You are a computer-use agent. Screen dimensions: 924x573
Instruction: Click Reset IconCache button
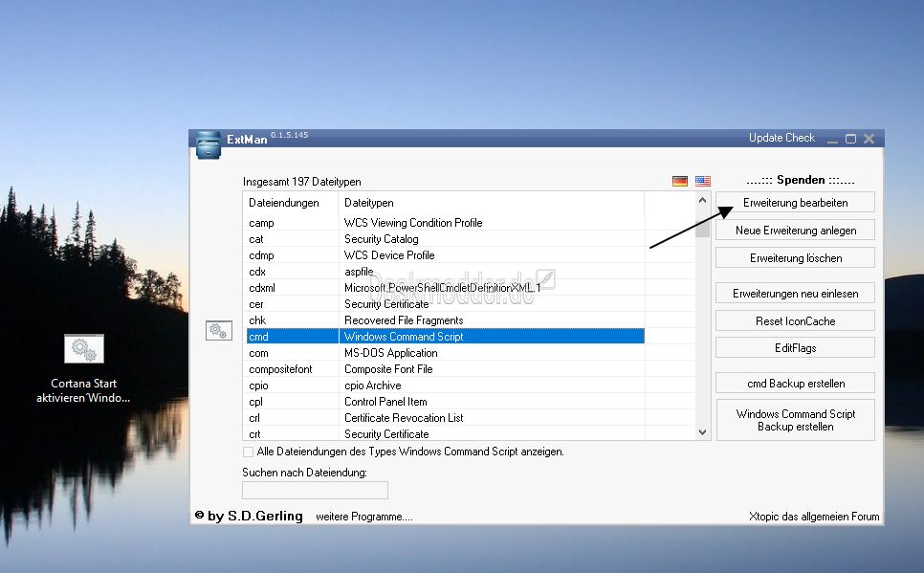coord(795,320)
